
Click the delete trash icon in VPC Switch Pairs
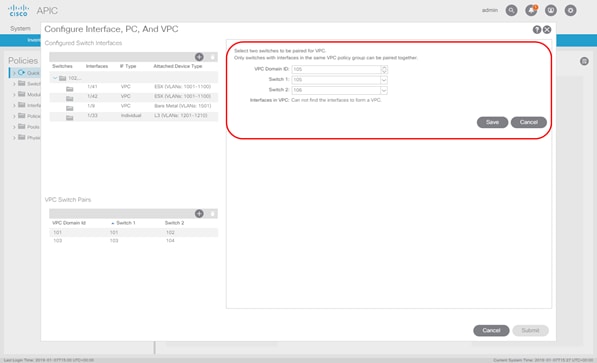click(212, 214)
